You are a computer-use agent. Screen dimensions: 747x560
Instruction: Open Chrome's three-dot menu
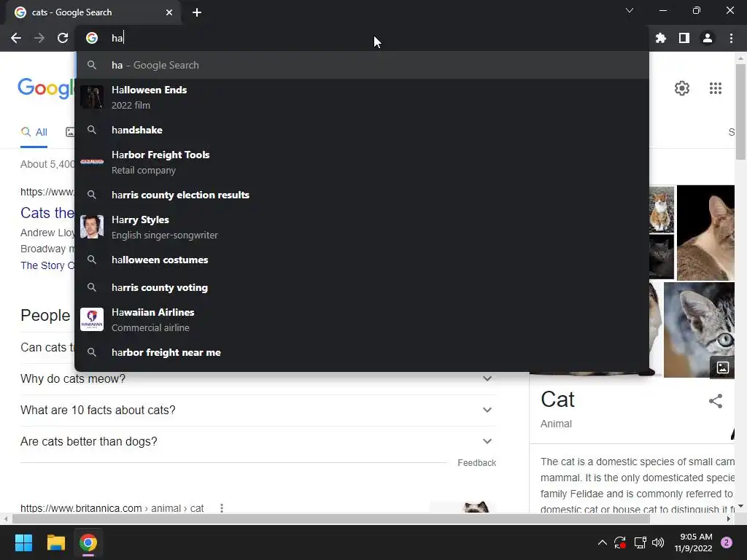coord(731,38)
